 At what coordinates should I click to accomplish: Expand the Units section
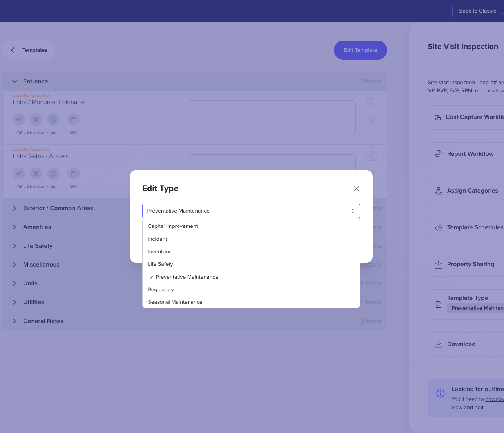[x=15, y=283]
